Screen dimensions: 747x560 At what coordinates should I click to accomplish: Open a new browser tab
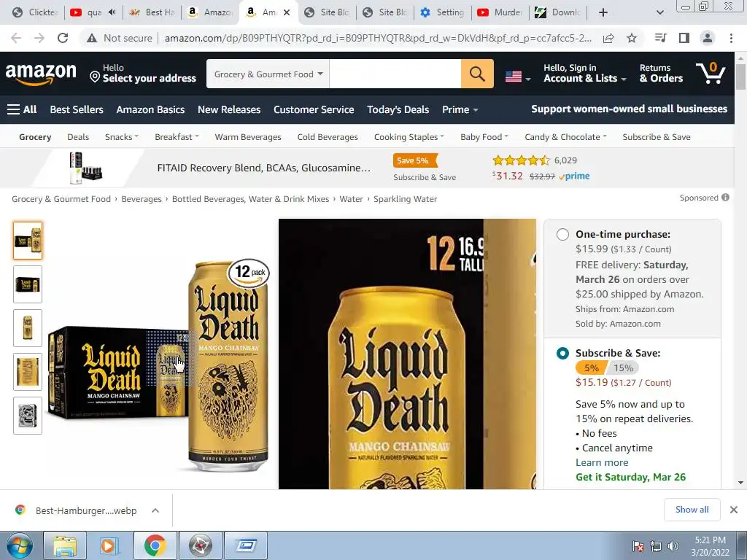[x=603, y=12]
